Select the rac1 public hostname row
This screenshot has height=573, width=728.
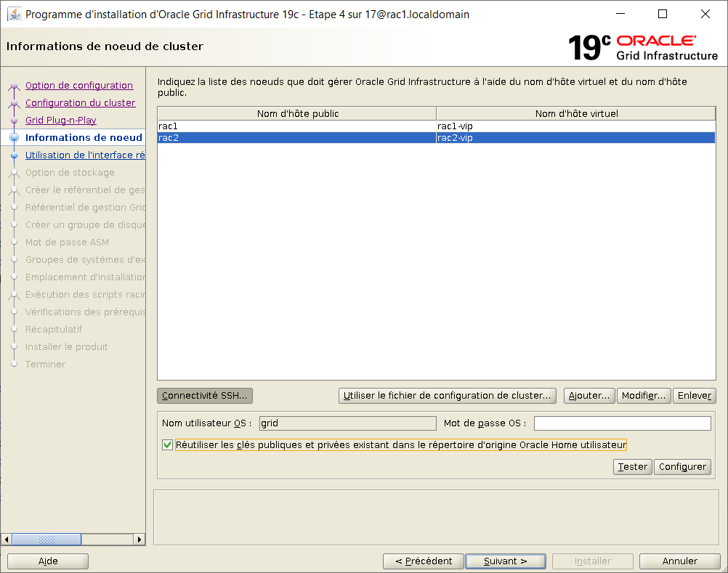pyautogui.click(x=296, y=126)
